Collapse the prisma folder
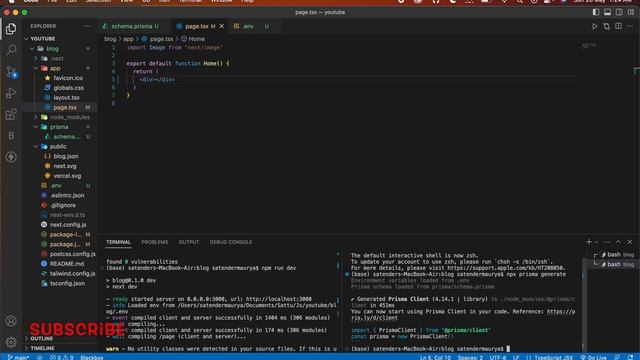The height and width of the screenshot is (360, 640). pyautogui.click(x=59, y=127)
